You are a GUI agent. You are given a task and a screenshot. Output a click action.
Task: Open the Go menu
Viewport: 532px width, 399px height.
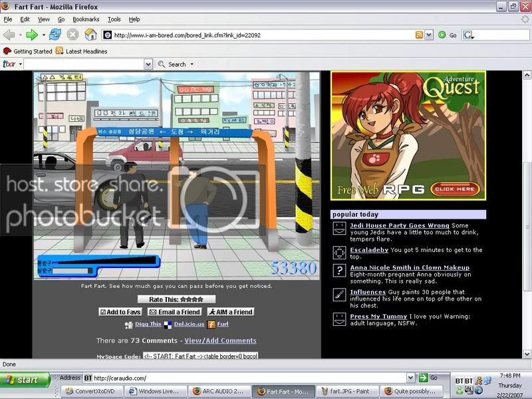pyautogui.click(x=61, y=19)
